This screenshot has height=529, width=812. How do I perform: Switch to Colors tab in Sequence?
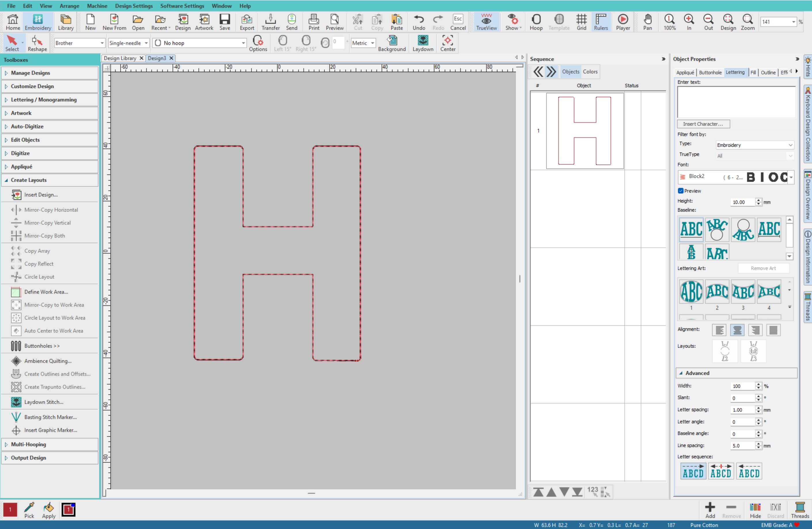(x=590, y=72)
